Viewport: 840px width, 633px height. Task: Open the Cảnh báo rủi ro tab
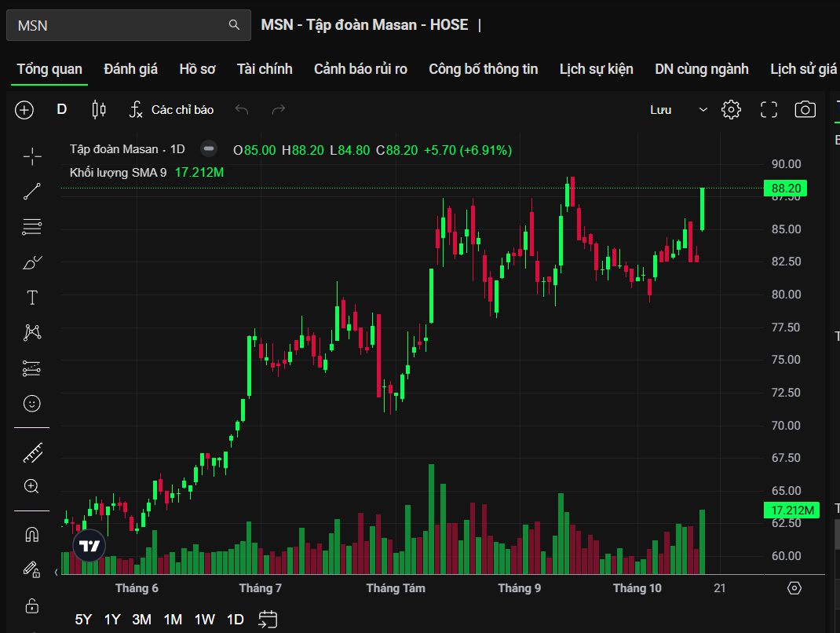click(360, 69)
